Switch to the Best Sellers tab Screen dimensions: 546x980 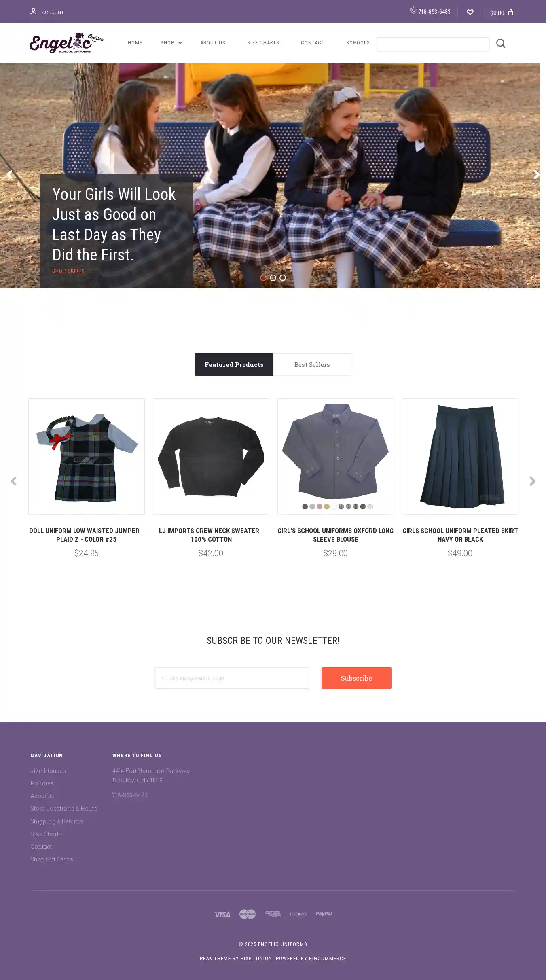tap(312, 365)
